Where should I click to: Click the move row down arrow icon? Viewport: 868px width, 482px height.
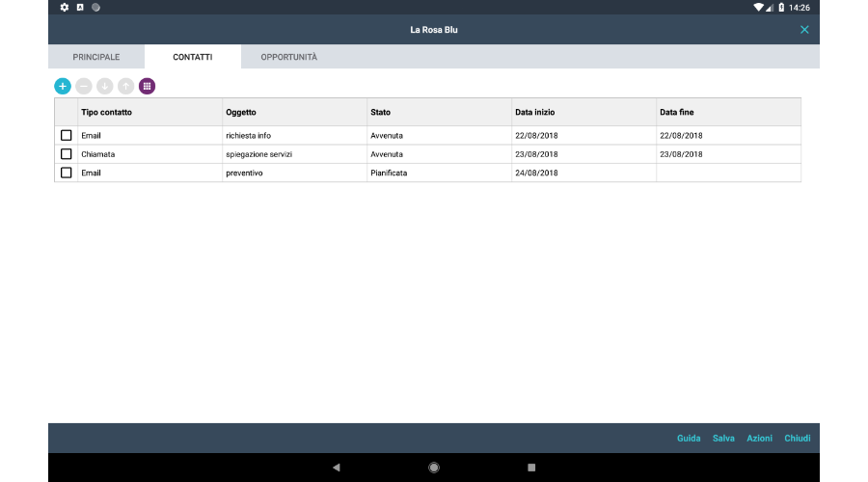pyautogui.click(x=105, y=86)
